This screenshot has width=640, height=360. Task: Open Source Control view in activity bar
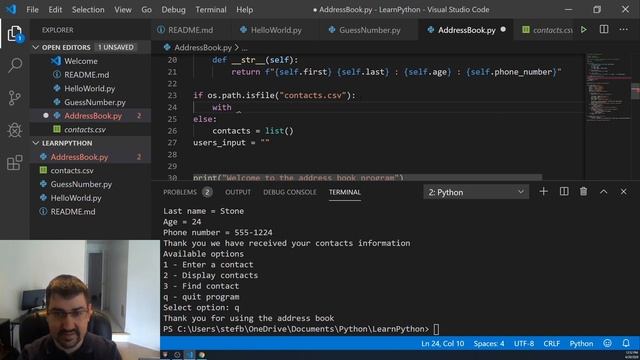15,98
